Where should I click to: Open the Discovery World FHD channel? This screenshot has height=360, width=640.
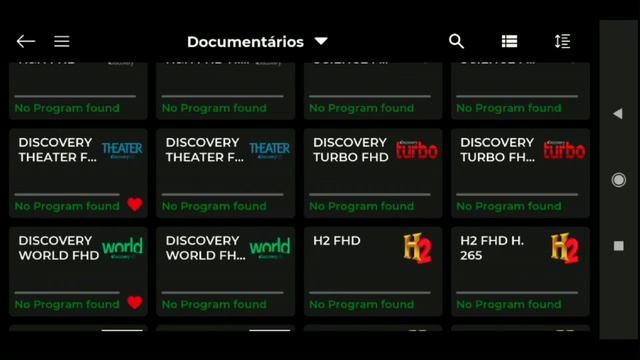(78, 271)
